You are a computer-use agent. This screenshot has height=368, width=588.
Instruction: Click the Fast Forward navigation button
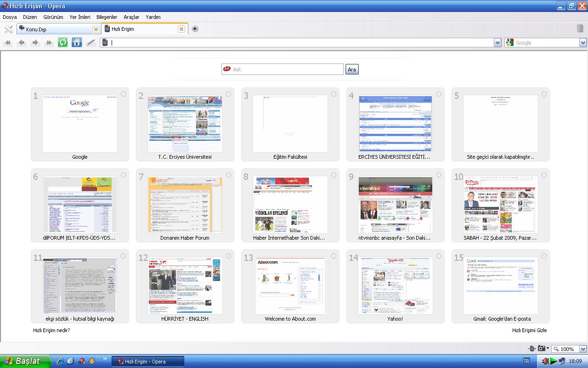point(49,43)
